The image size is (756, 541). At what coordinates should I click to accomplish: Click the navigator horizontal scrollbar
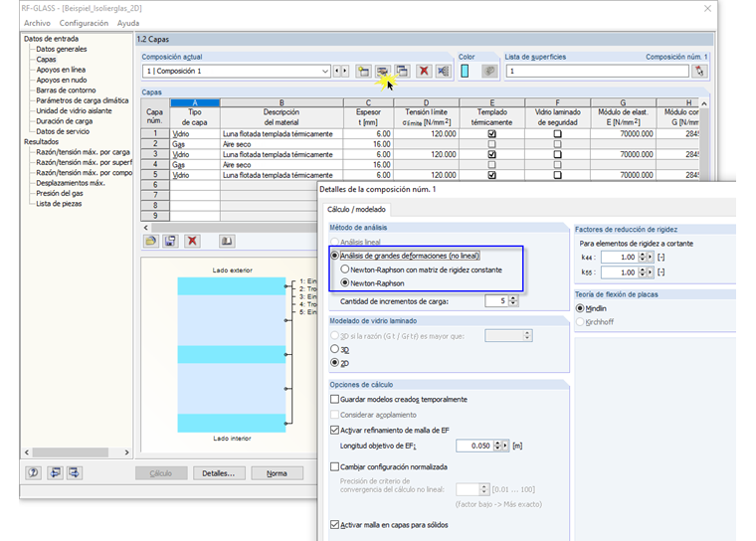(71, 452)
